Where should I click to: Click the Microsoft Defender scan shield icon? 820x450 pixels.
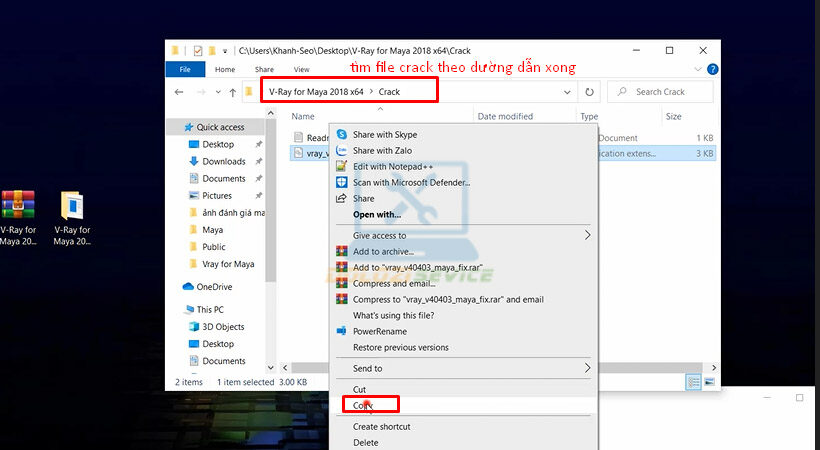click(x=342, y=182)
